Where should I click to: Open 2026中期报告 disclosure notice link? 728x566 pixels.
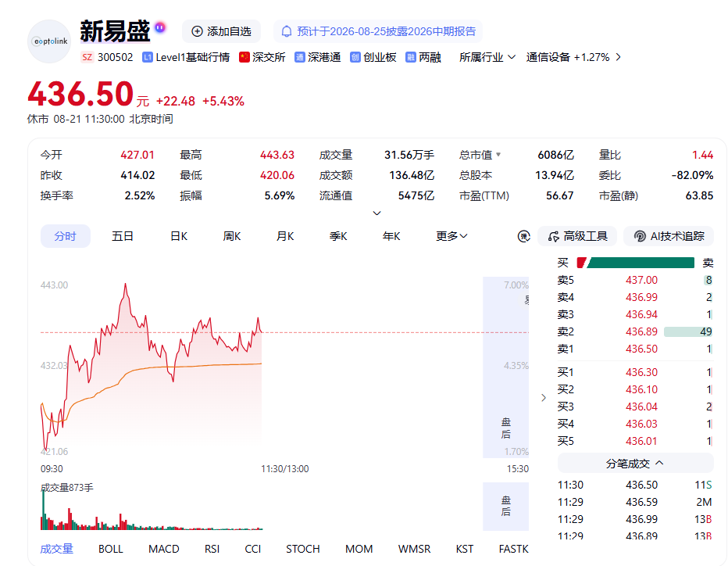pyautogui.click(x=378, y=31)
